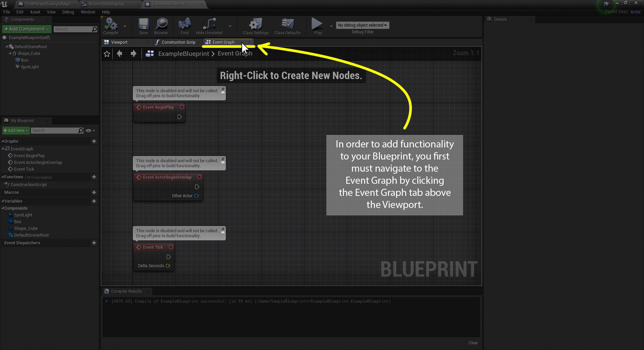Open the Window menu
The image size is (644, 350).
click(x=88, y=12)
